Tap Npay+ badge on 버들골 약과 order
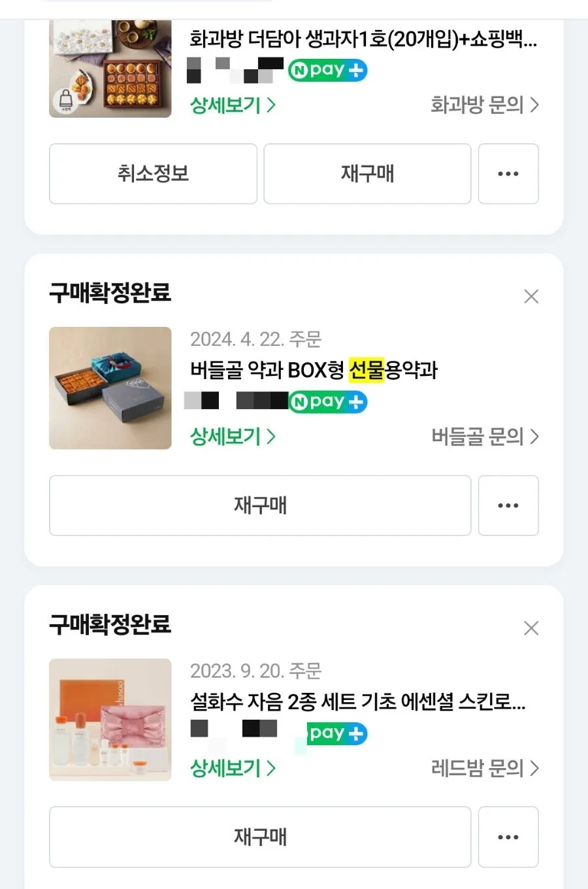This screenshot has width=588, height=889. click(328, 401)
